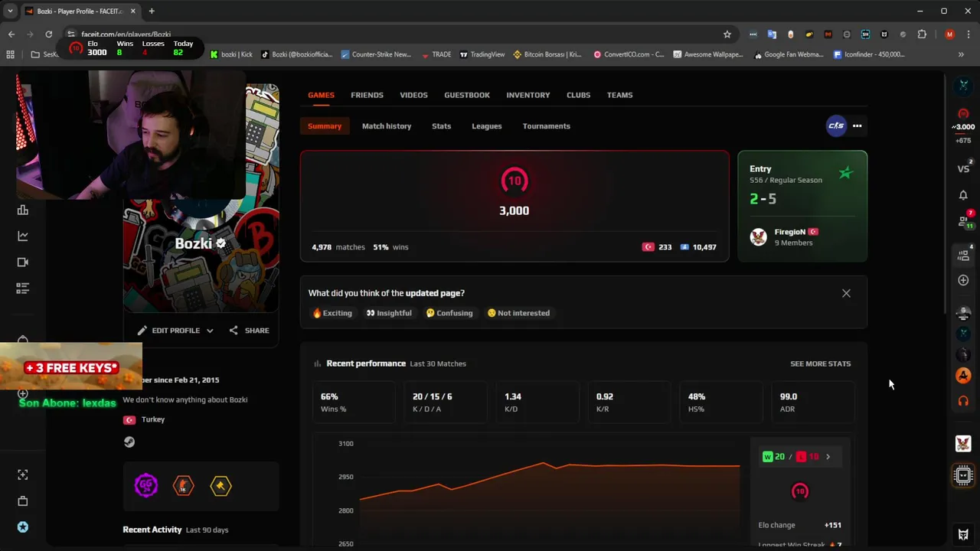Click the orange headphones icon in right sidebar
Viewport: 980px width, 551px height.
tap(963, 401)
